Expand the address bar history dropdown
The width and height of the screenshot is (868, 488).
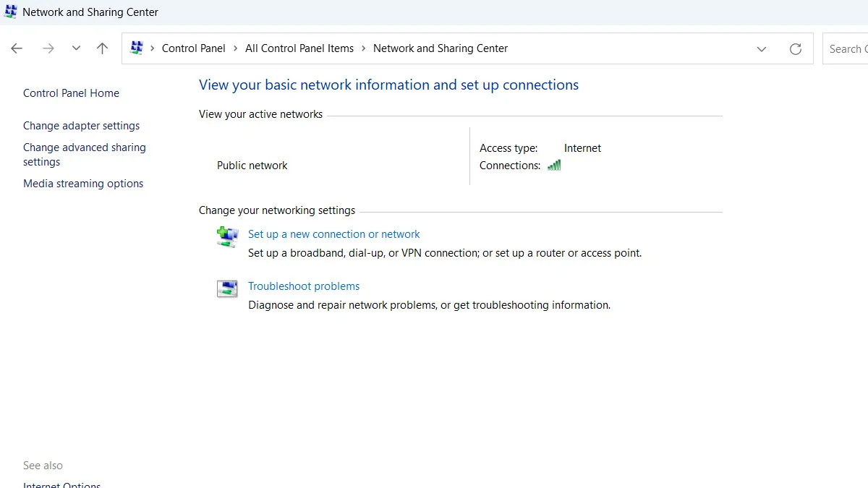[x=762, y=48]
